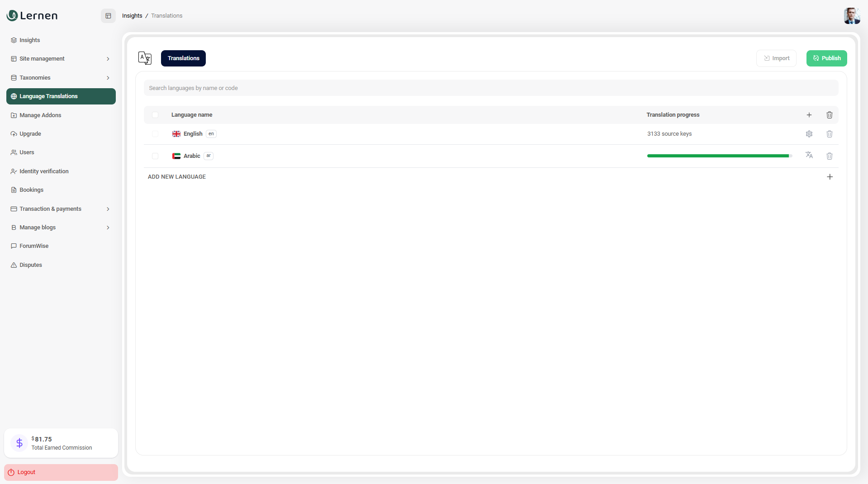Open settings for the English language row
The image size is (868, 484).
[809, 134]
